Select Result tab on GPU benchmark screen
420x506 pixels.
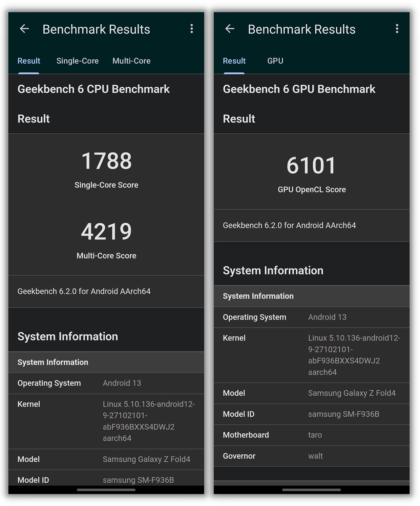tap(234, 61)
